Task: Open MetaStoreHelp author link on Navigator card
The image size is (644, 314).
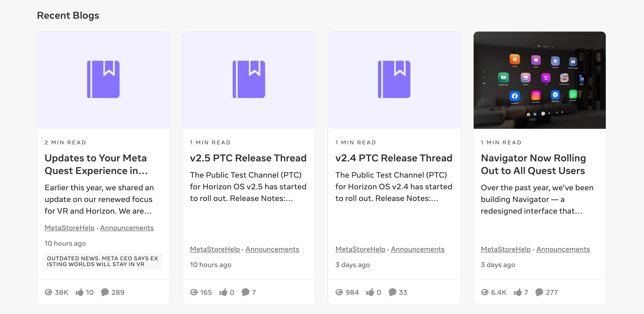Action: coord(506,249)
